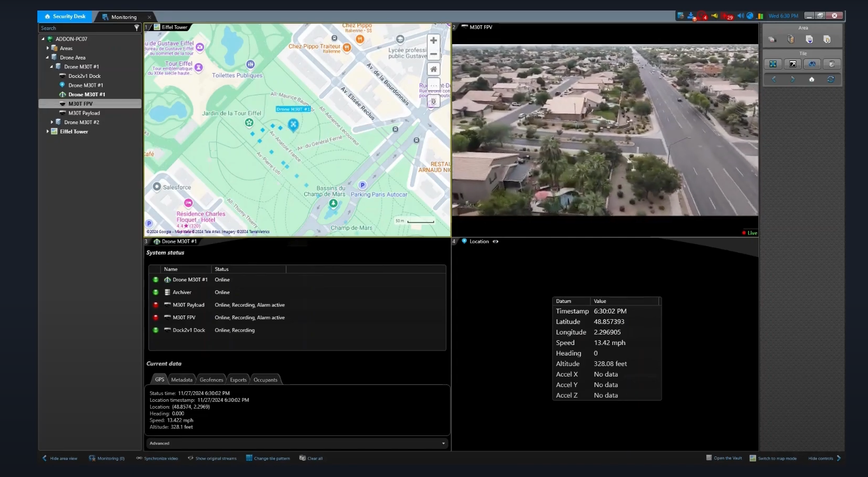Expand the Areas tree node
This screenshot has height=477, width=868.
pyautogui.click(x=47, y=48)
